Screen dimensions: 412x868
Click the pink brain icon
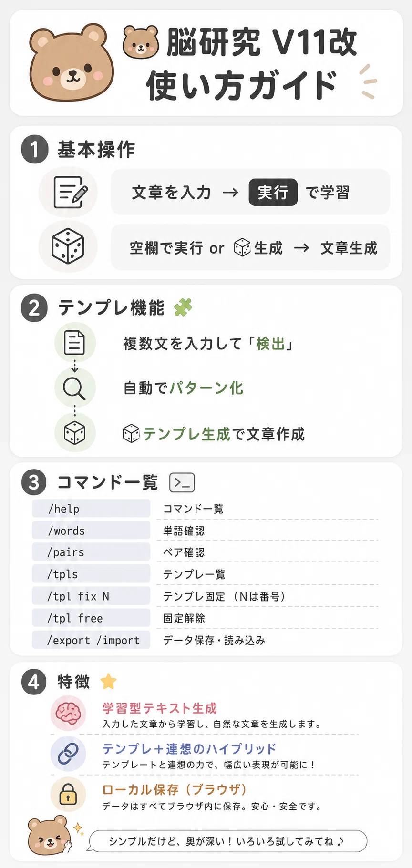pyautogui.click(x=68, y=714)
